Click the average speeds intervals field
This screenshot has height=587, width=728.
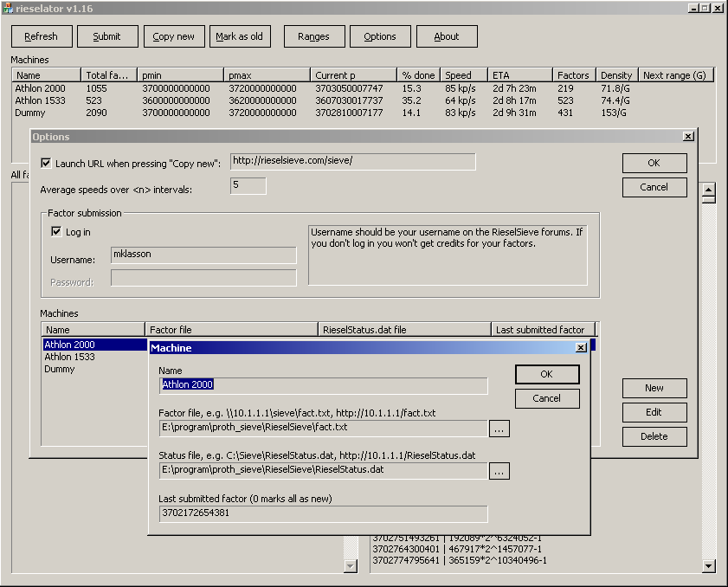tap(248, 186)
